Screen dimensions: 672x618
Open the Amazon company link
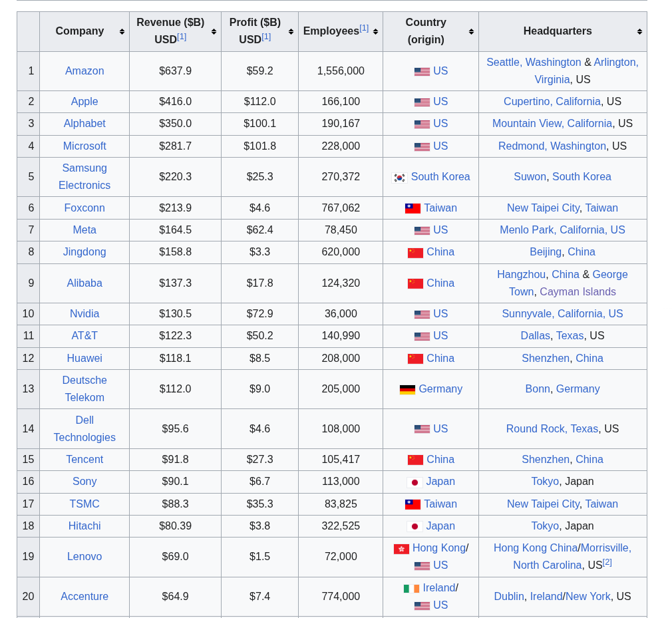pos(84,71)
